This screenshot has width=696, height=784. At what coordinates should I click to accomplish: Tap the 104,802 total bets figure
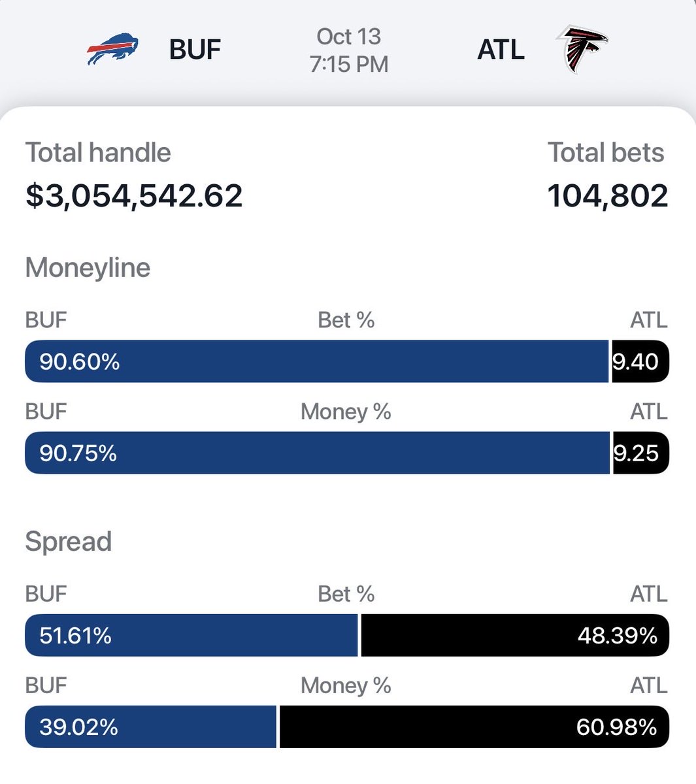(x=608, y=196)
